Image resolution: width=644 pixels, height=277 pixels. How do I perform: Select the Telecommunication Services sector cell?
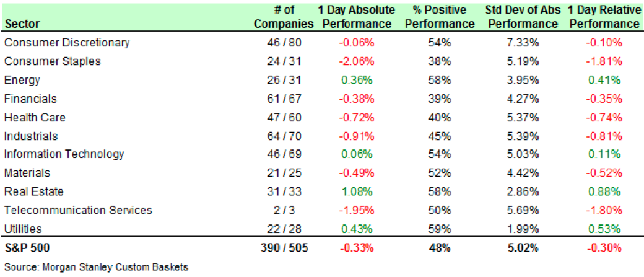click(77, 210)
